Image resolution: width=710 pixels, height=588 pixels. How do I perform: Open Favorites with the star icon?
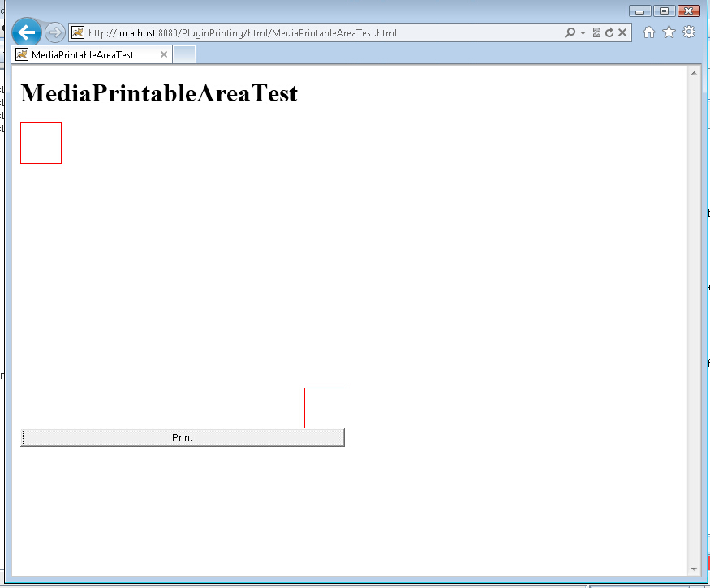(x=669, y=32)
